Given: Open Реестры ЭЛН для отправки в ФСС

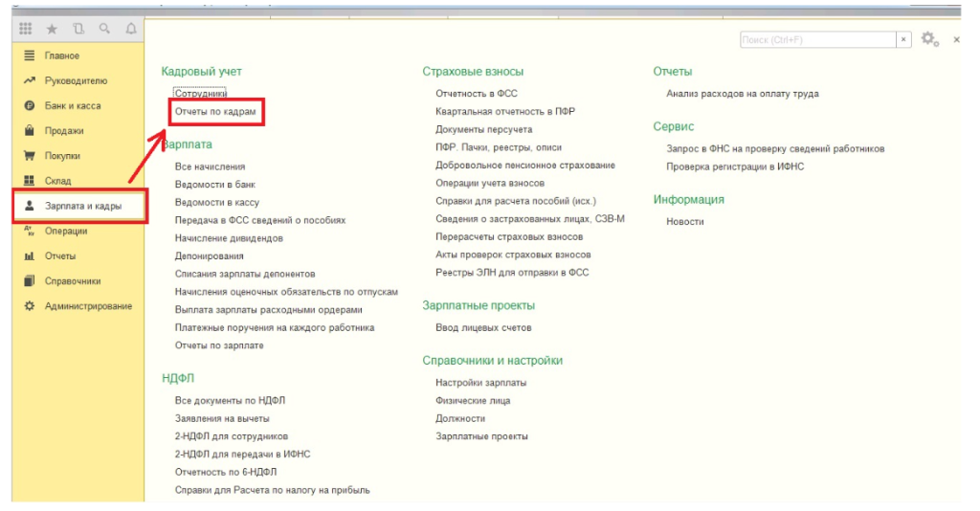Looking at the screenshot, I should click(512, 273).
